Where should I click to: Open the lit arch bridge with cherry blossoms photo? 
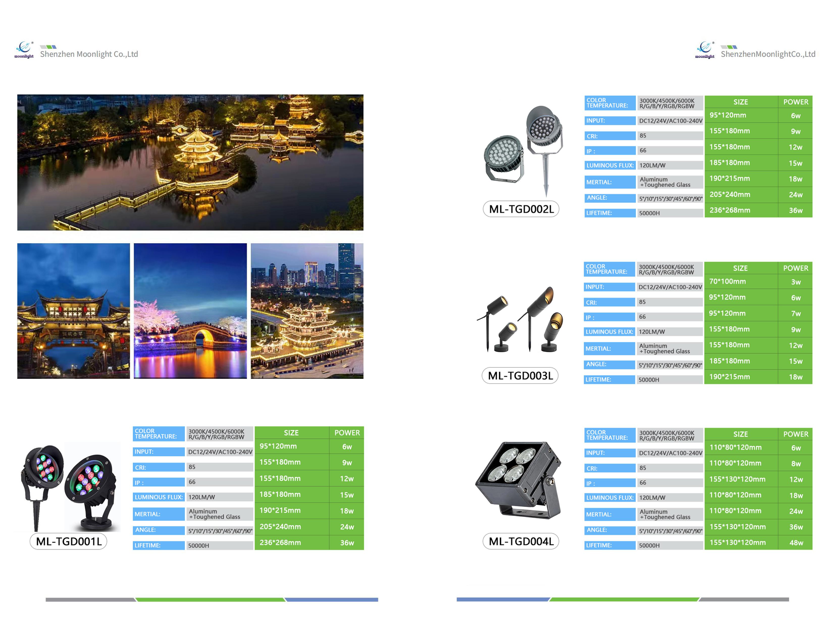[190, 311]
